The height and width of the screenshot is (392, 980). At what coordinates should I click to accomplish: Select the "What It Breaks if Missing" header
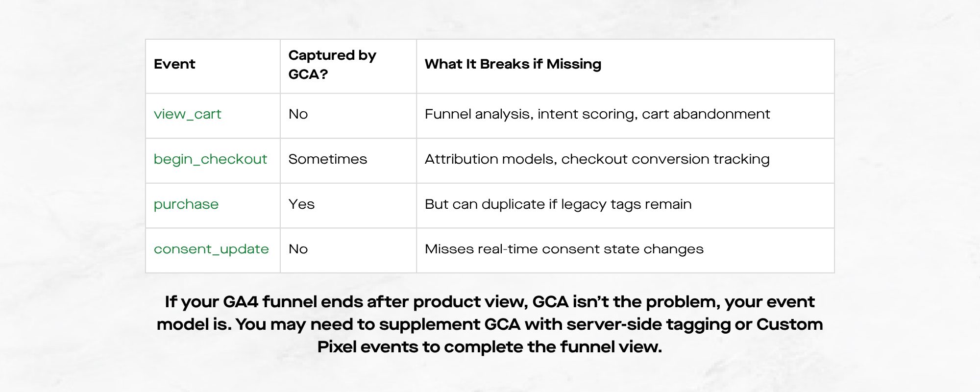pyautogui.click(x=513, y=64)
